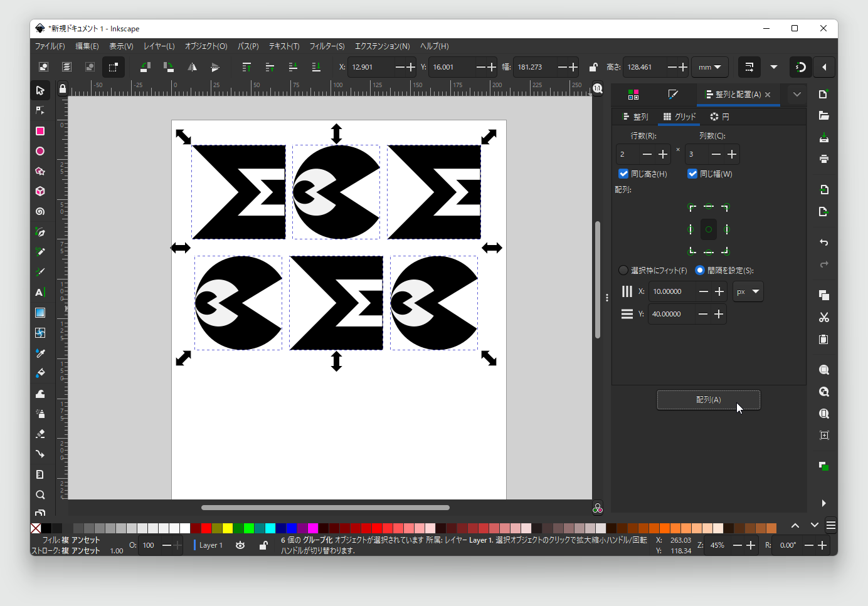Viewport: 868px width, 606px height.
Task: Lower selection to bottom
Action: coord(316,67)
